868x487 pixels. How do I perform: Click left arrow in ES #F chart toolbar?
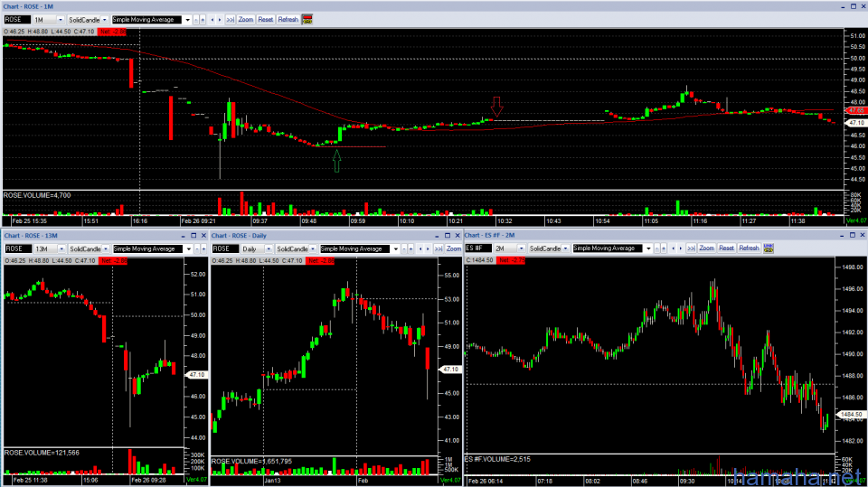[x=673, y=248]
